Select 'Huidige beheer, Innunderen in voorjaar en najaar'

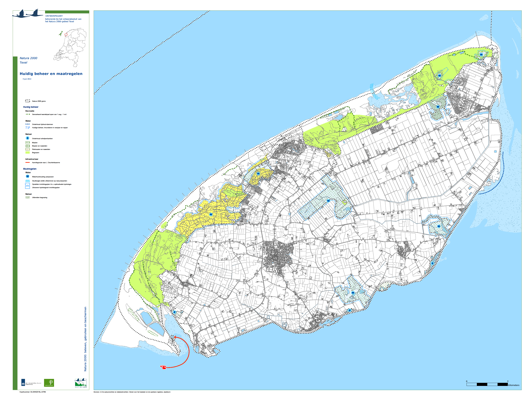pyautogui.click(x=50, y=127)
